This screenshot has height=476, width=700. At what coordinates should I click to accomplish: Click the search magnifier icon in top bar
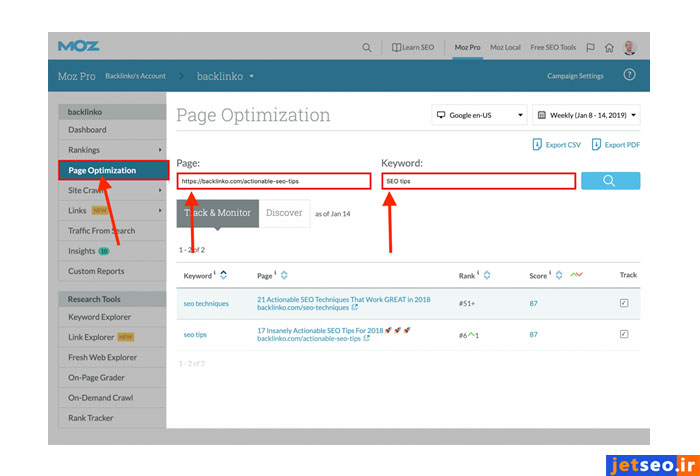click(x=367, y=47)
